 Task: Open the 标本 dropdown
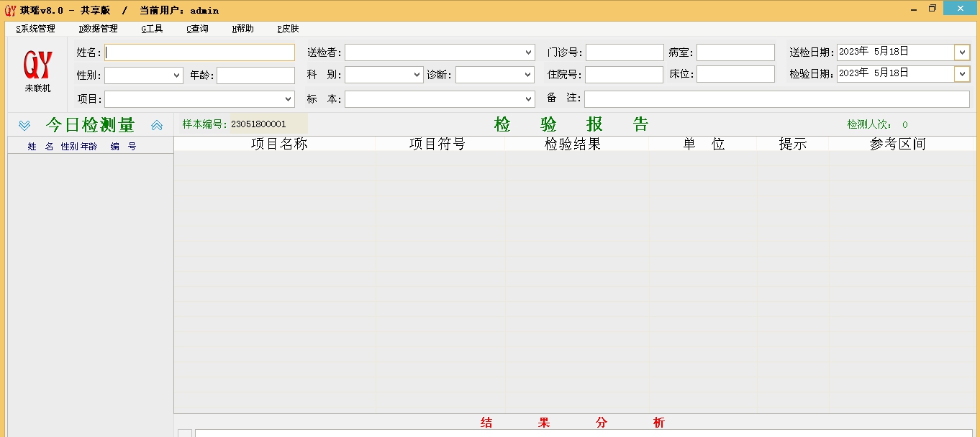(527, 99)
